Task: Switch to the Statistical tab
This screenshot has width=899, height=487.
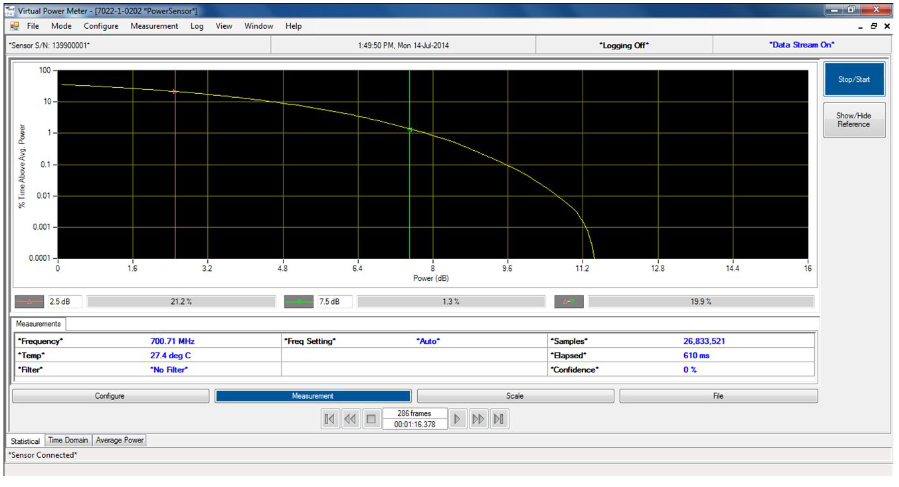Action: (x=25, y=441)
